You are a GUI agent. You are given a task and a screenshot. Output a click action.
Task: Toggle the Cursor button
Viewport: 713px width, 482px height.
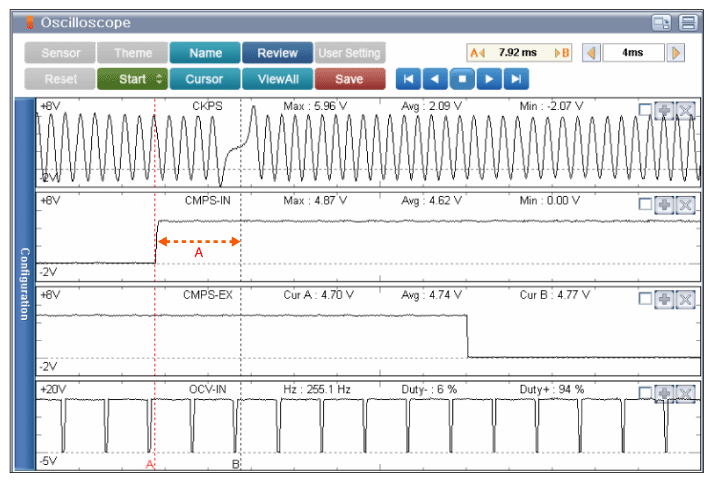tap(205, 79)
